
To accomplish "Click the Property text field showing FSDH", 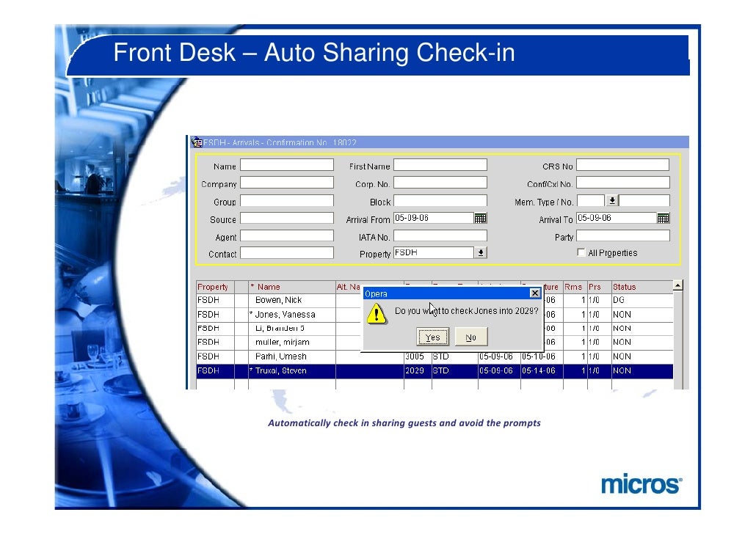I will click(x=434, y=253).
